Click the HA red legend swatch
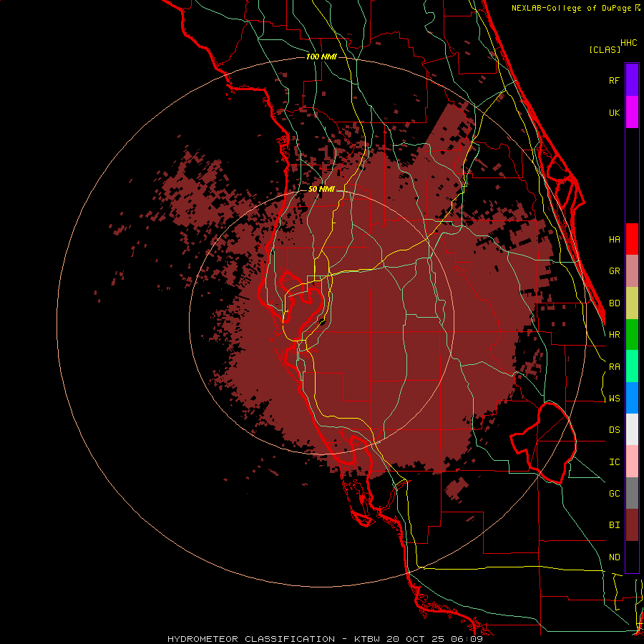 point(632,239)
